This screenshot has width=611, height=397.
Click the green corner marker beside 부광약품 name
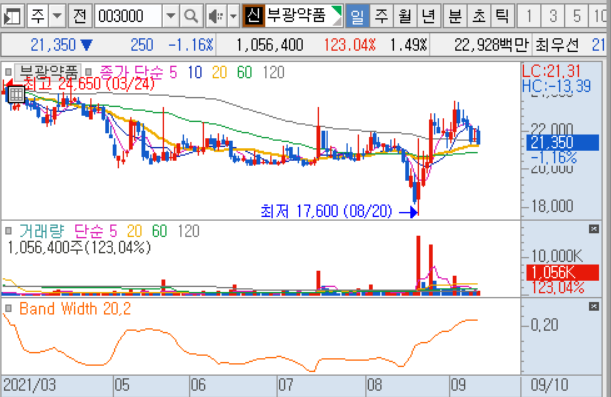point(338,10)
